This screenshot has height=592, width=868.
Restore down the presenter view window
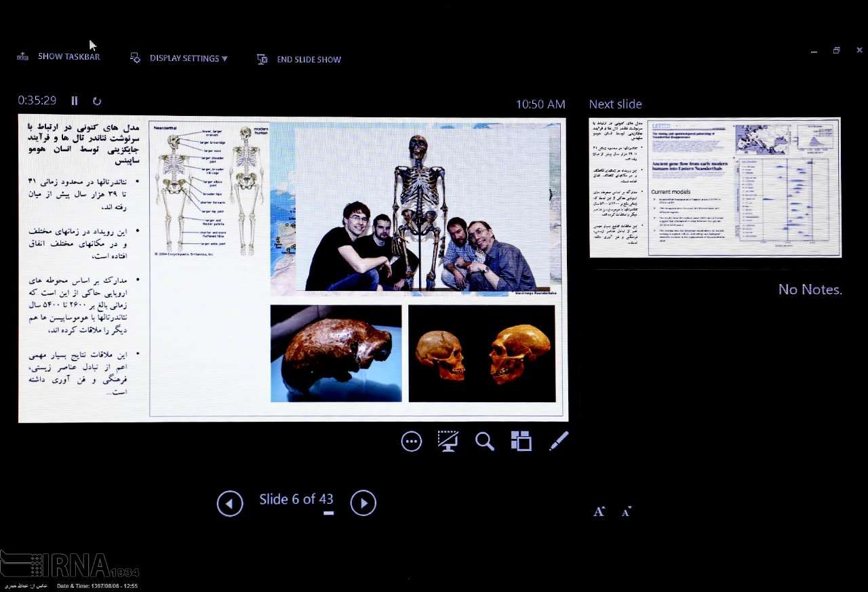pos(836,51)
